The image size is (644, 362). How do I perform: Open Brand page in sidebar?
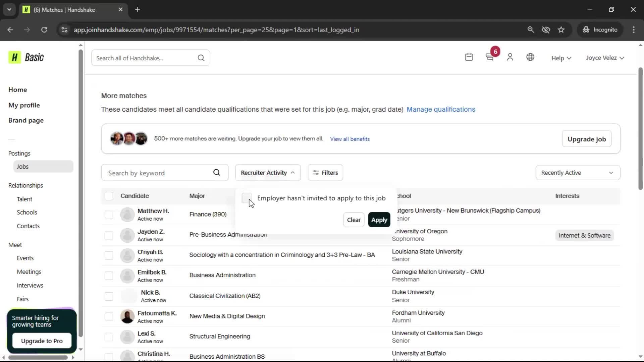(26, 120)
